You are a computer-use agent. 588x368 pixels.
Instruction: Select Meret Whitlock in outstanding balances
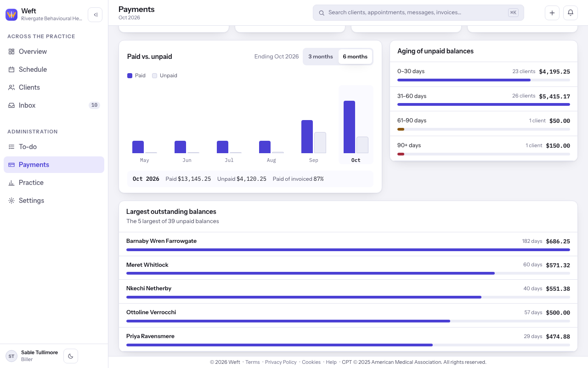(x=348, y=268)
